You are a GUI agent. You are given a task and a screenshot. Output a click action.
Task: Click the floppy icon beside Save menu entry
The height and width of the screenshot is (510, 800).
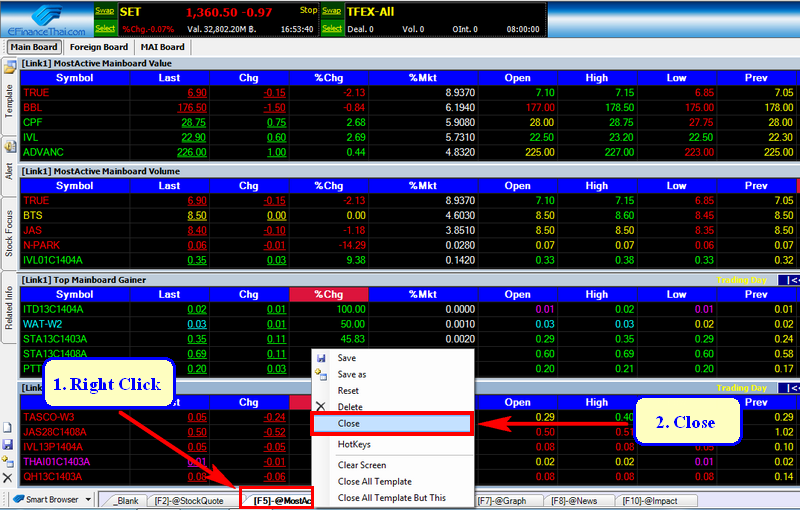(321, 359)
